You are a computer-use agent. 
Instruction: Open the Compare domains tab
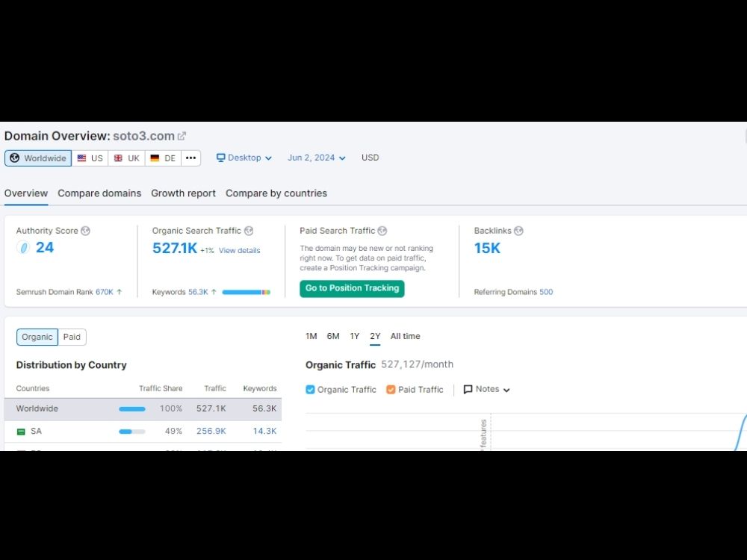pyautogui.click(x=99, y=193)
